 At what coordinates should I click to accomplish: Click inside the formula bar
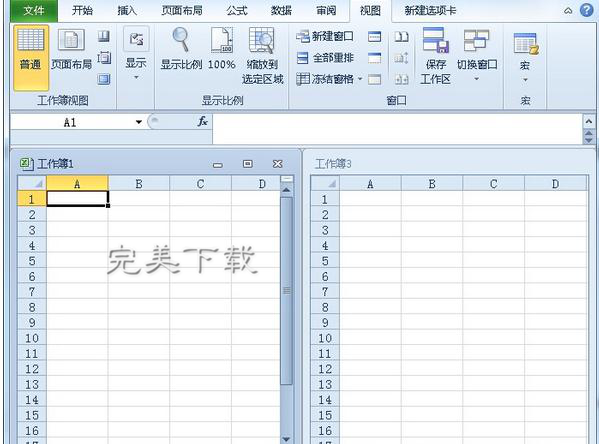click(x=397, y=129)
